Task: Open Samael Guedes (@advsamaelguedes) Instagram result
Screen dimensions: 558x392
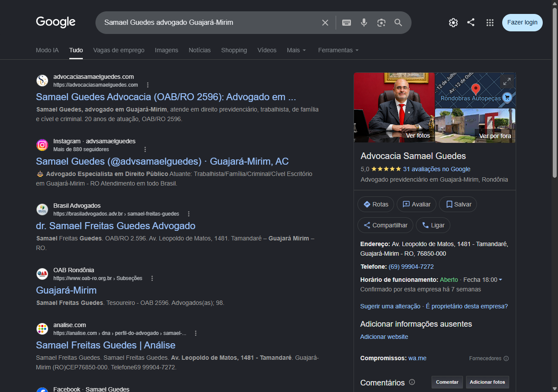Action: click(162, 161)
